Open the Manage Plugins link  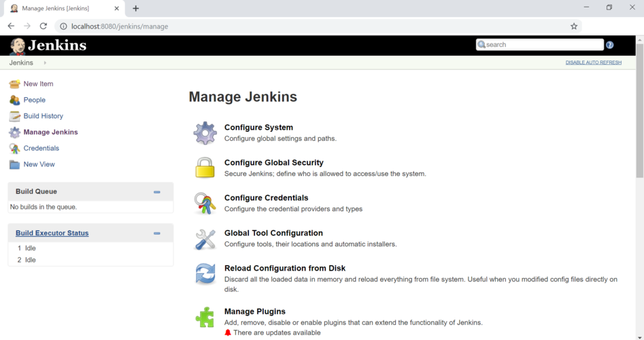(x=255, y=311)
